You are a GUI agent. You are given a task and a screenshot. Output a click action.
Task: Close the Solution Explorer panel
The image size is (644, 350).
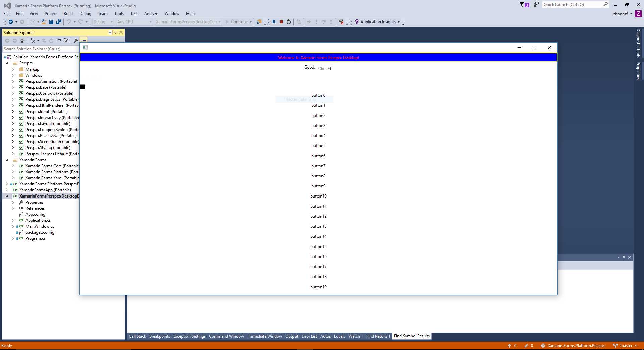pos(121,32)
